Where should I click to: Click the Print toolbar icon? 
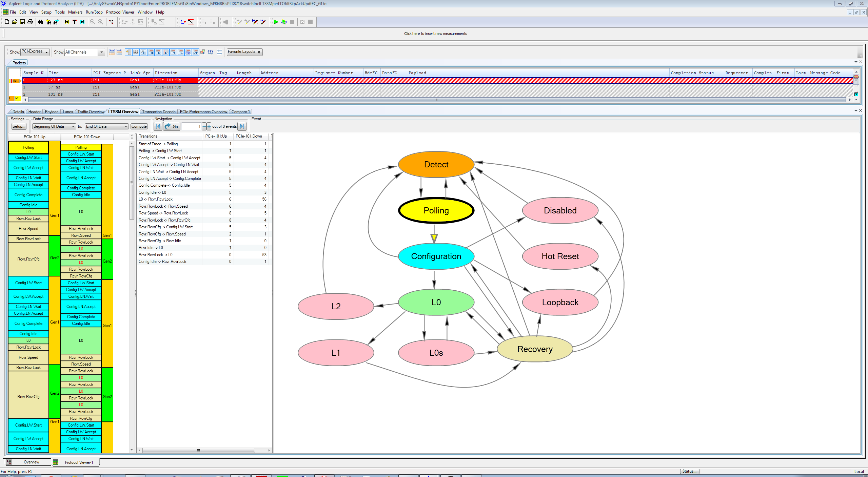point(30,22)
